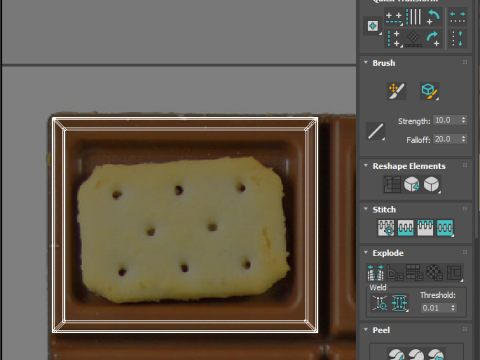This screenshot has width=480, height=360.
Task: Collapse the Explode rollout
Action: (366, 253)
